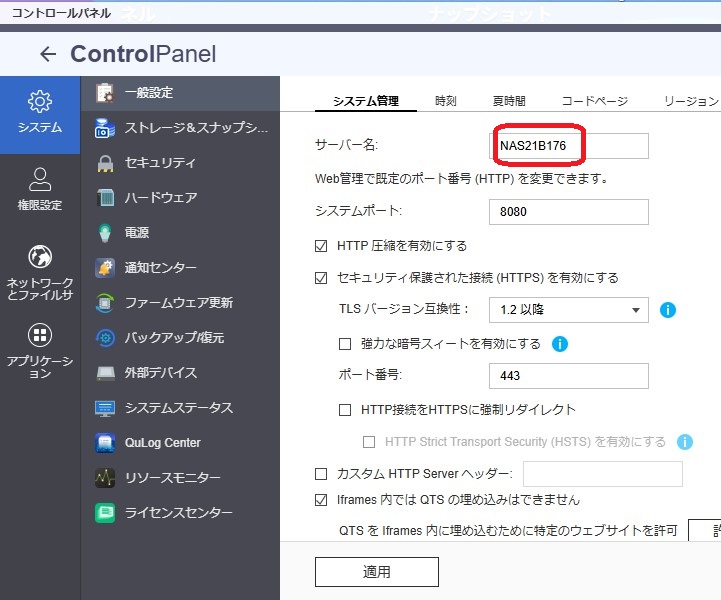Show info for TLS バージョン互換性
721x600 pixels.
668,310
